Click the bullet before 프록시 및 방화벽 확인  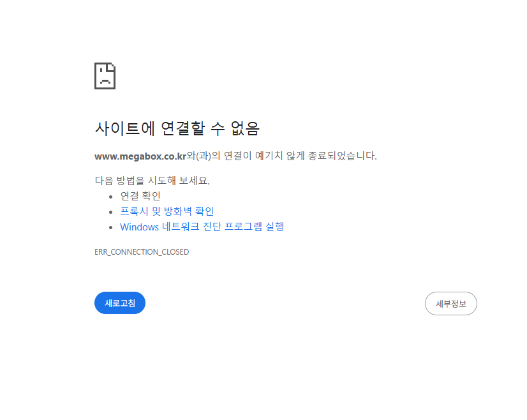(x=111, y=212)
